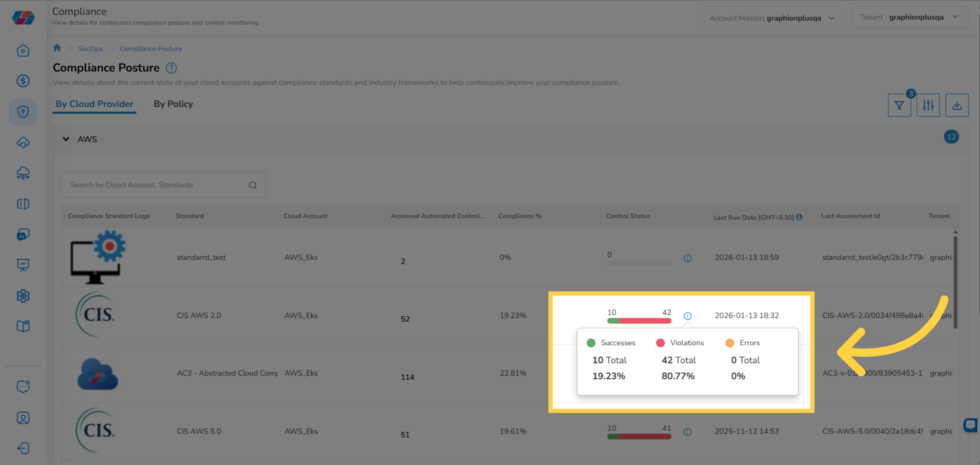Click the filter icon showing badge 3
980x465 pixels.
click(900, 105)
